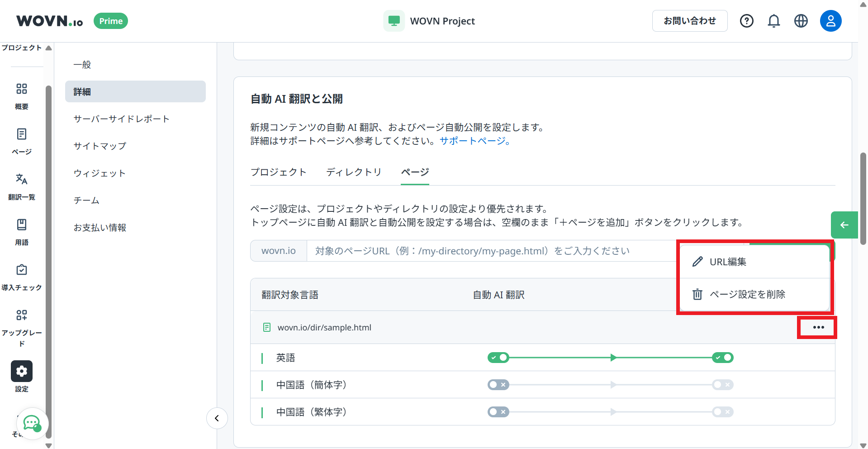Collapse the プロジェクト section arrow
The width and height of the screenshot is (868, 449).
[x=48, y=48]
